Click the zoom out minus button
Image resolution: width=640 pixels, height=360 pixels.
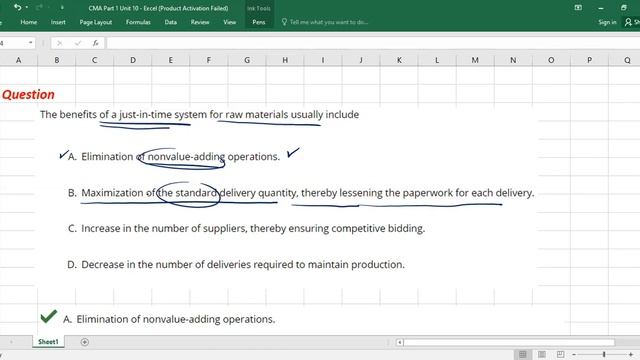[x=573, y=354]
